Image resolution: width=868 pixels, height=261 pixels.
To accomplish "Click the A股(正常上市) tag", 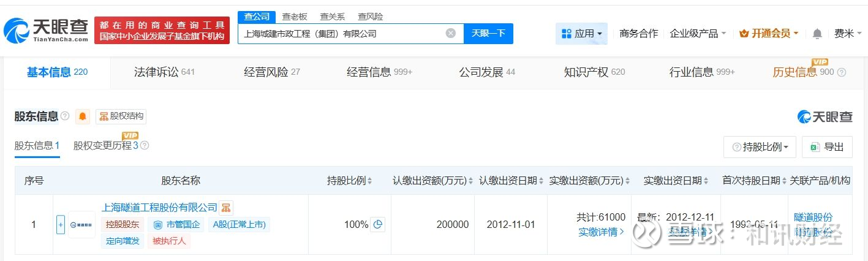I will tap(239, 225).
